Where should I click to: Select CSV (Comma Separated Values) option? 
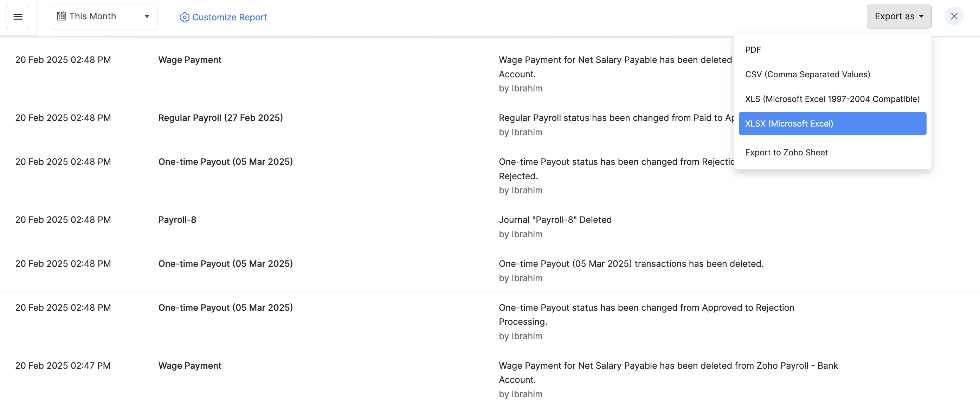click(807, 74)
